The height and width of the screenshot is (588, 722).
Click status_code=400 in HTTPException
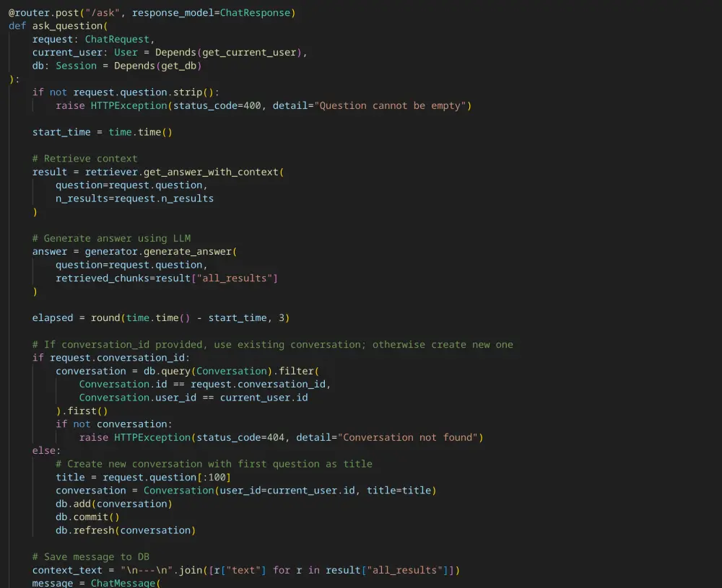(x=217, y=106)
